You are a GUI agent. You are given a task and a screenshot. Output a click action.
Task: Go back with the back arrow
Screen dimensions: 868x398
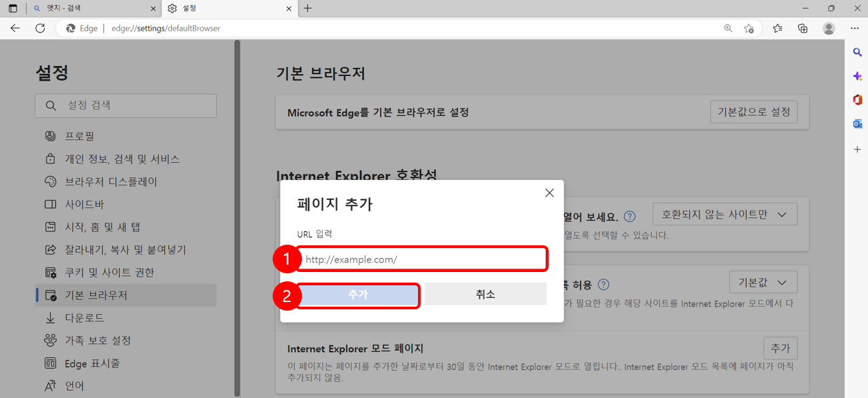point(15,28)
